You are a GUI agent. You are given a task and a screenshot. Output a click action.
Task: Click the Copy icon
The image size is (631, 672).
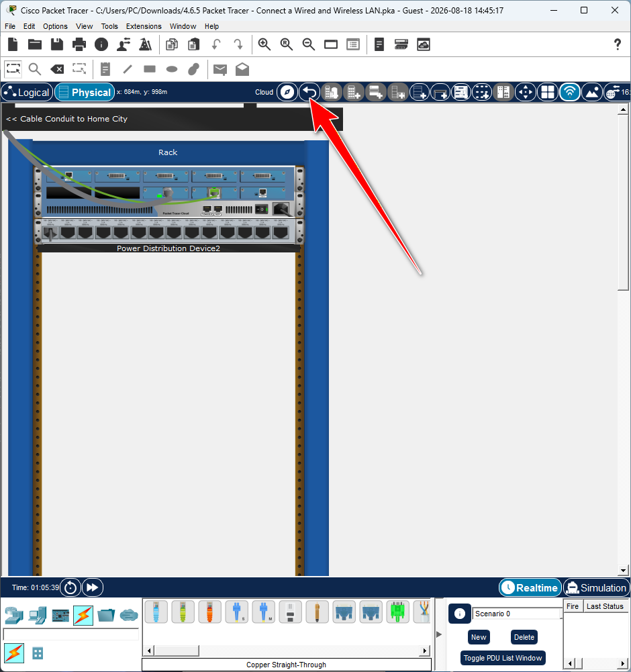click(172, 44)
